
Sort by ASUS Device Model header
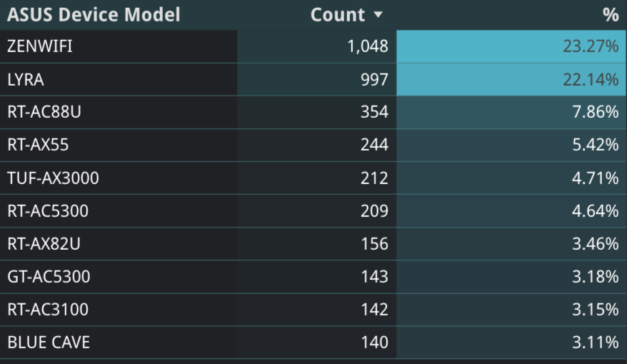[94, 15]
